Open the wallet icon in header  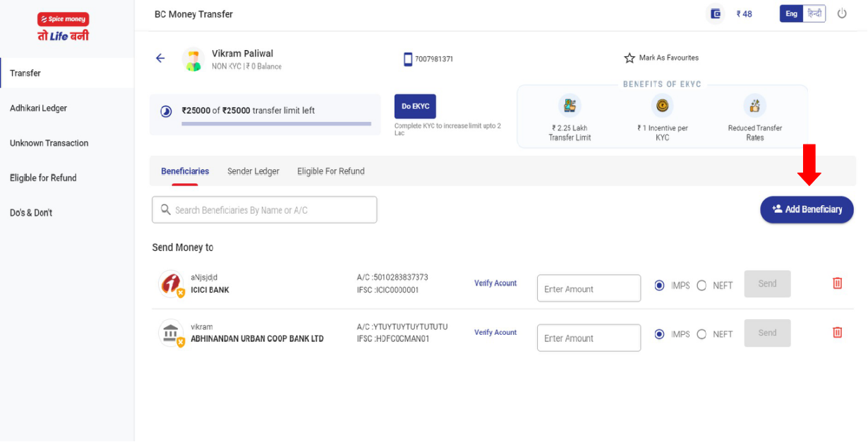716,13
